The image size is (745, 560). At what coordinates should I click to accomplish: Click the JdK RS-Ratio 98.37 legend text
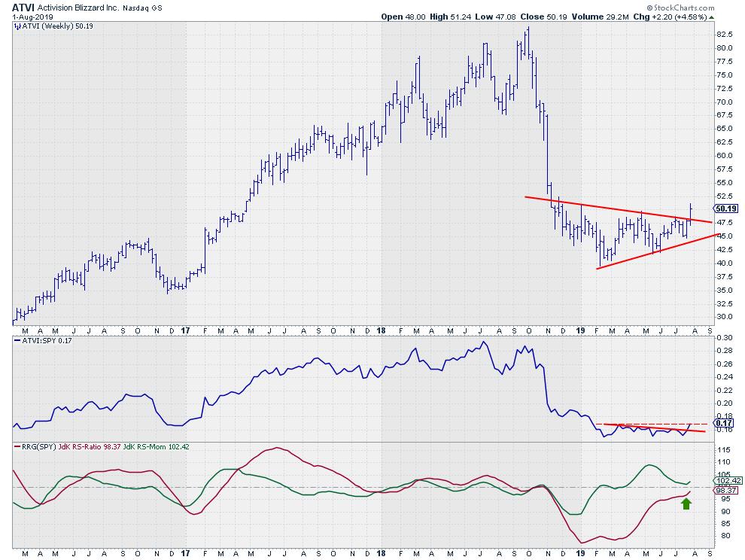click(x=90, y=447)
